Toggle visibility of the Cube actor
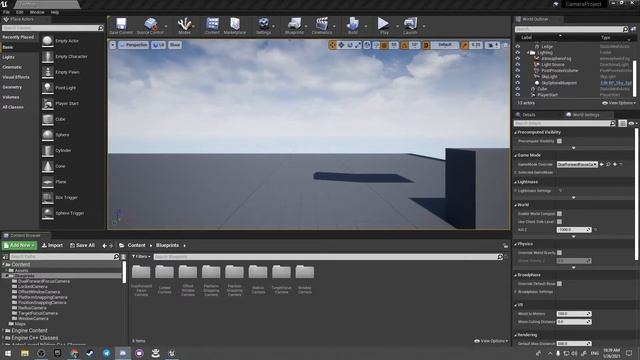This screenshot has width=640, height=360. point(518,89)
